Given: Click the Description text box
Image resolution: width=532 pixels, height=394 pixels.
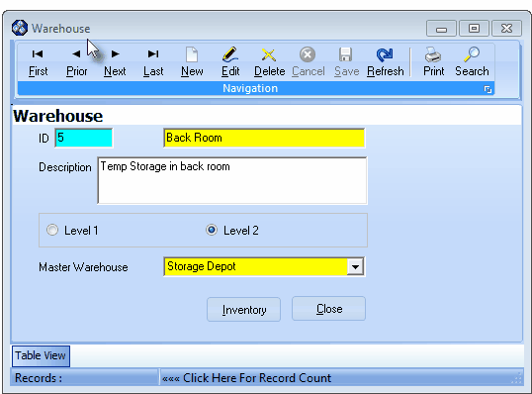Looking at the screenshot, I should click(x=232, y=180).
